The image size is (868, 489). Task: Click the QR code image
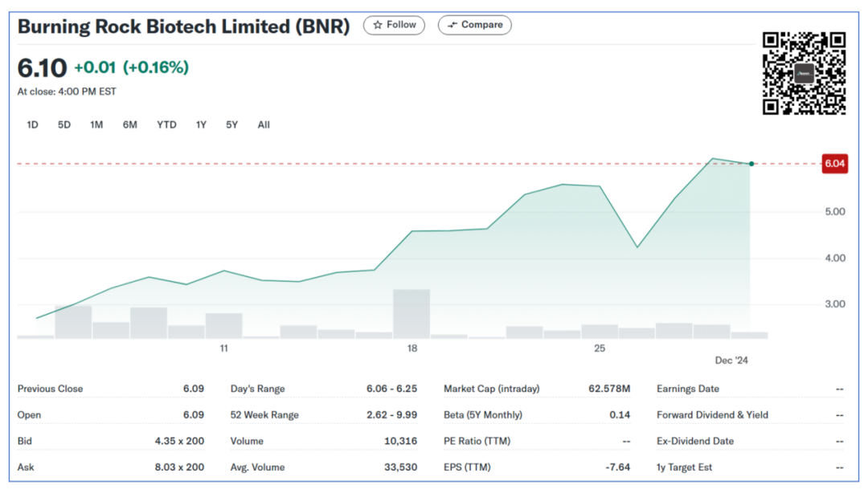pos(804,73)
